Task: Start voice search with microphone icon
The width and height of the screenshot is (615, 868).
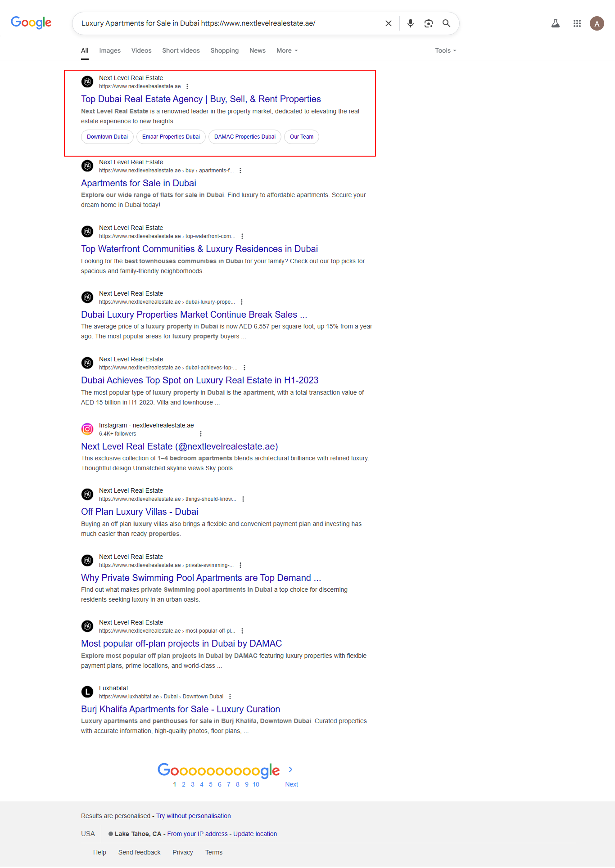Action: click(411, 23)
